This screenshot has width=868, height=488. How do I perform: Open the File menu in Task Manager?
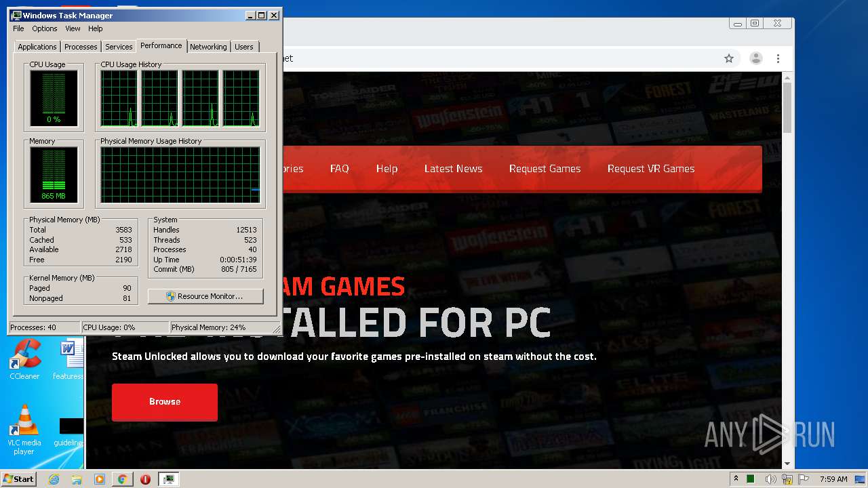18,28
